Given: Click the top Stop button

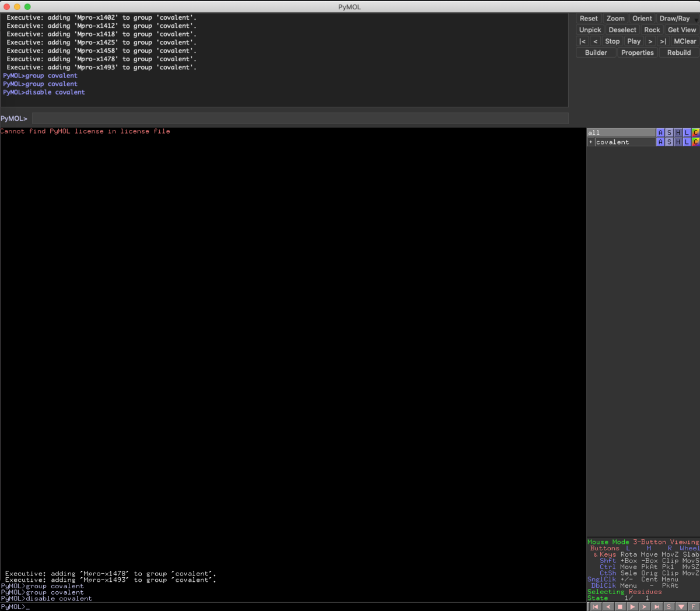Looking at the screenshot, I should [x=612, y=41].
